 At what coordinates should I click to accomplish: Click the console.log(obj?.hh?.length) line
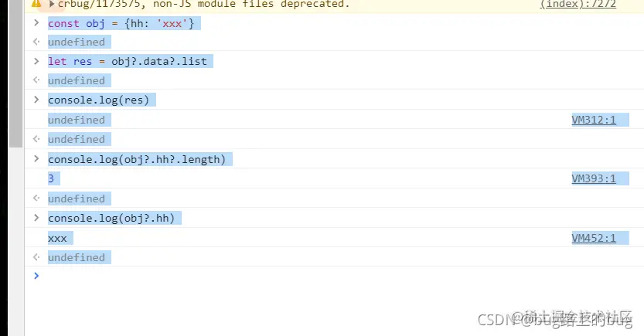[137, 160]
